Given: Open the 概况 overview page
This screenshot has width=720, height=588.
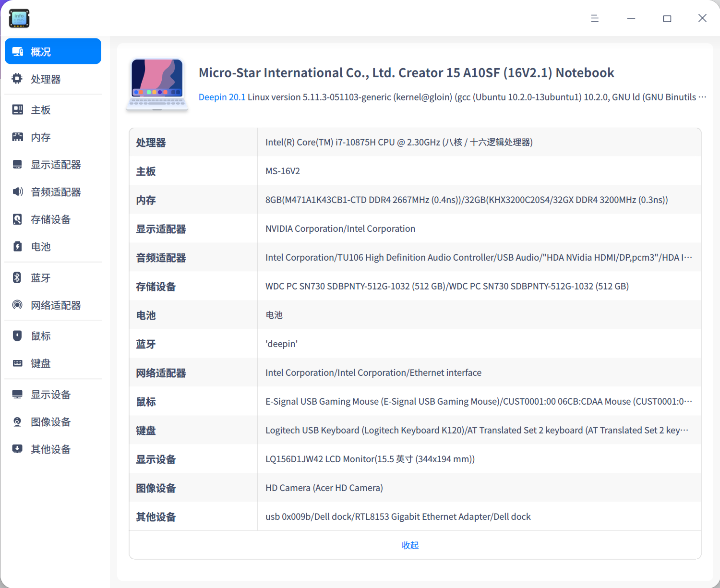Looking at the screenshot, I should 53,51.
